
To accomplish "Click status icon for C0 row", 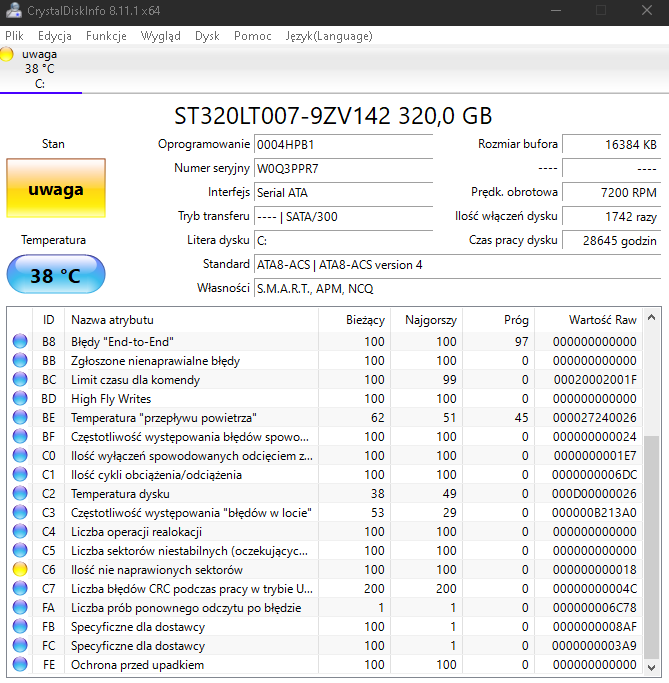I will click(x=20, y=455).
